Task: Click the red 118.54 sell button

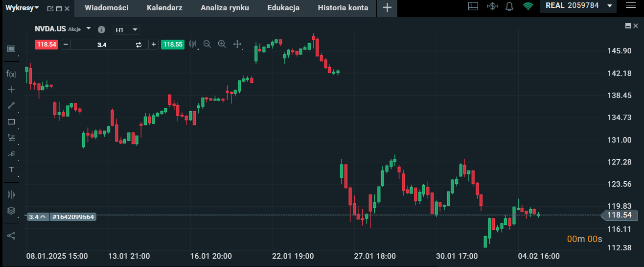Action: (46, 45)
